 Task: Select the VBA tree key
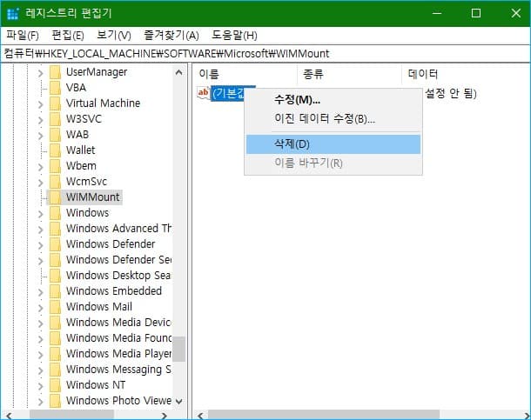[76, 88]
